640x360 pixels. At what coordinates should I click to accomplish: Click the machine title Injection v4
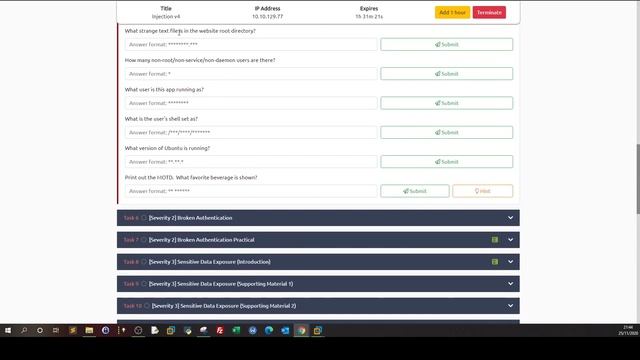click(166, 17)
